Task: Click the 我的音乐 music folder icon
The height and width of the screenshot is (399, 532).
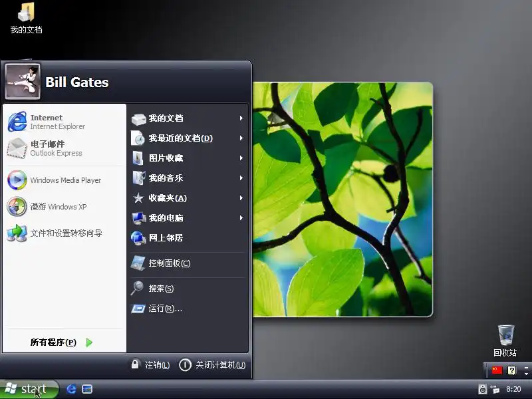Action: tap(139, 178)
